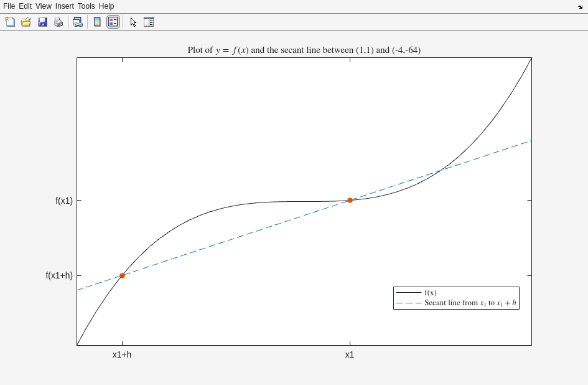The height and width of the screenshot is (385, 588).
Task: Save the figure with the floppy disk icon
Action: 42,22
